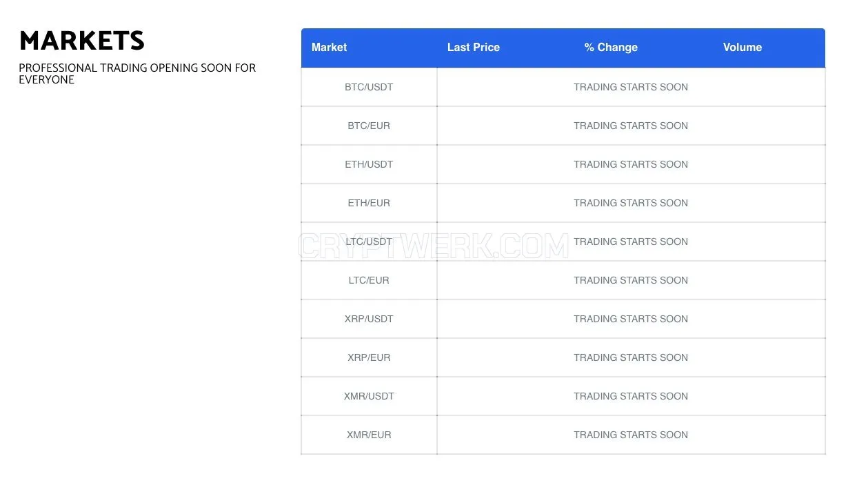
Task: Select the XRP/EUR market pair
Action: pos(369,357)
